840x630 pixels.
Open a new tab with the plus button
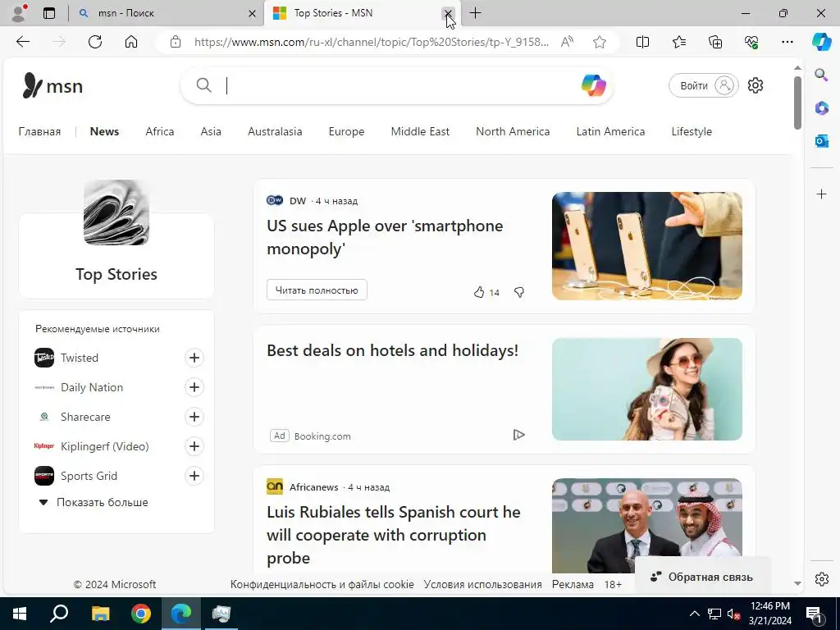pyautogui.click(x=475, y=13)
